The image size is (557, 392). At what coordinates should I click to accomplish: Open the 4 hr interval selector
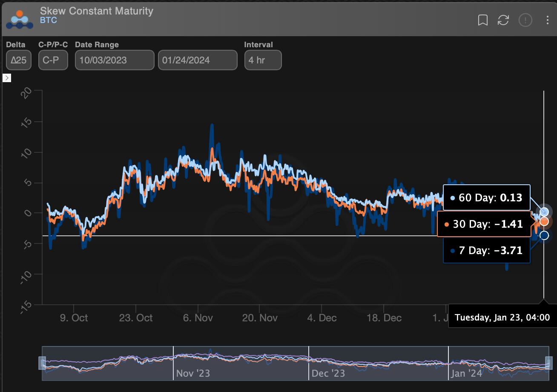pyautogui.click(x=263, y=60)
